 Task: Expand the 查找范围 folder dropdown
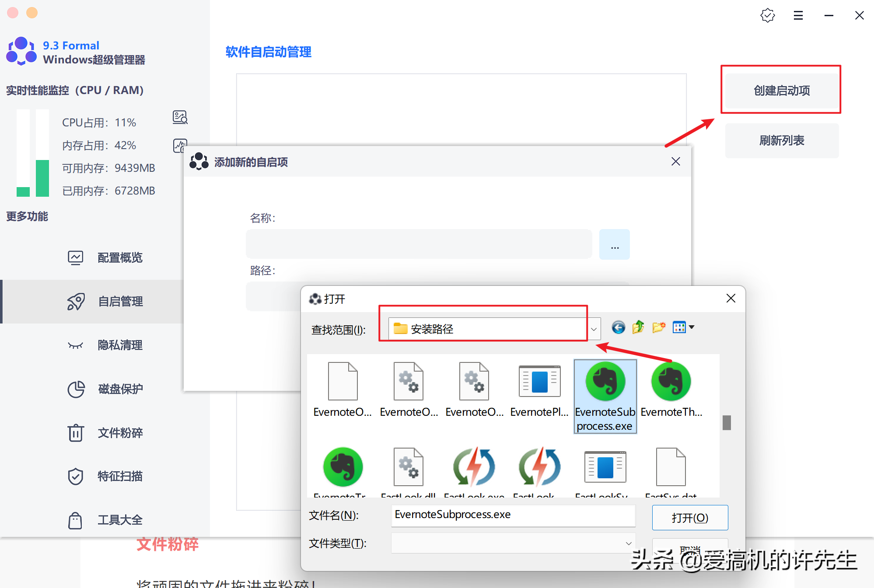[594, 329]
